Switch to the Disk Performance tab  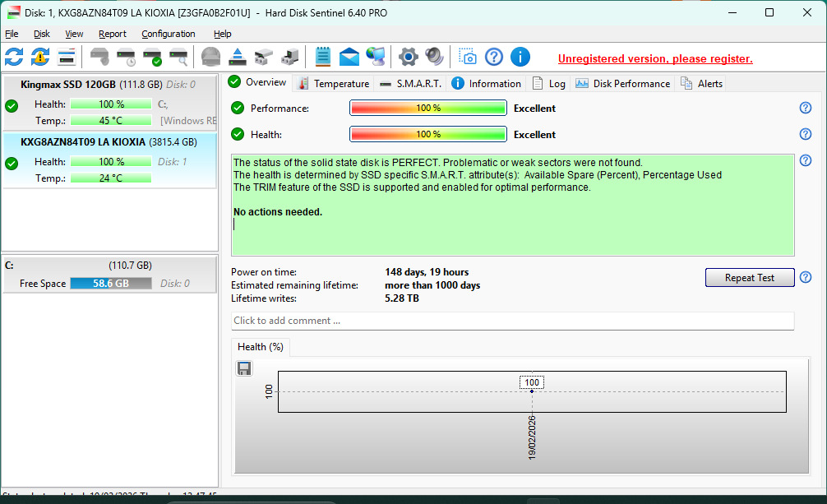click(x=622, y=83)
